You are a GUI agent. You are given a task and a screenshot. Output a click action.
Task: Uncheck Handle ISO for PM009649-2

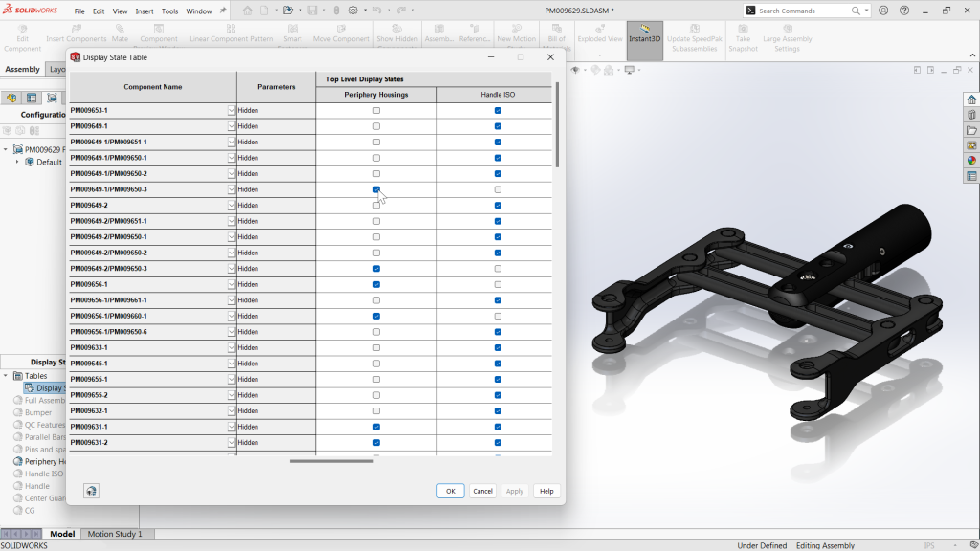pyautogui.click(x=497, y=205)
